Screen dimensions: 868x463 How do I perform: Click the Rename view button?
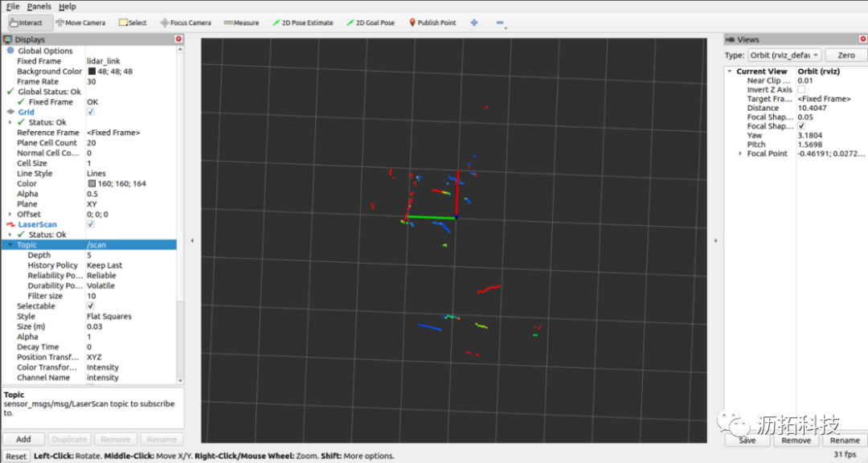coord(845,440)
